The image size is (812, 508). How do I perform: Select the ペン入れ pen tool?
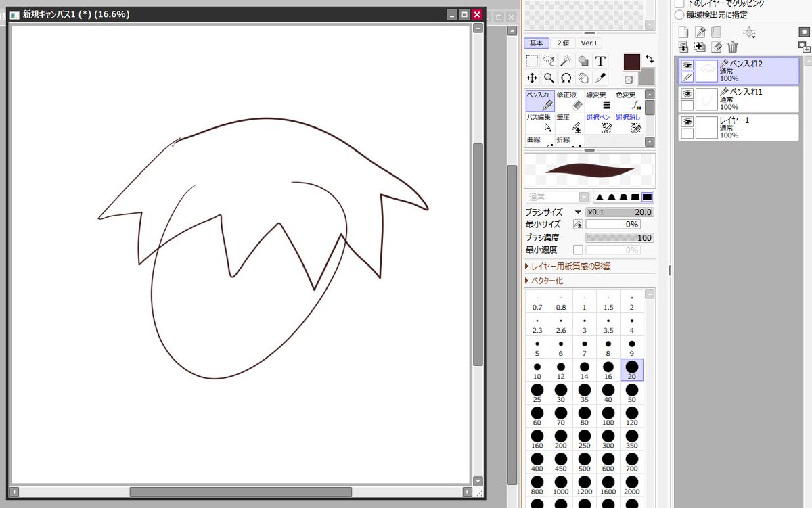[540, 101]
